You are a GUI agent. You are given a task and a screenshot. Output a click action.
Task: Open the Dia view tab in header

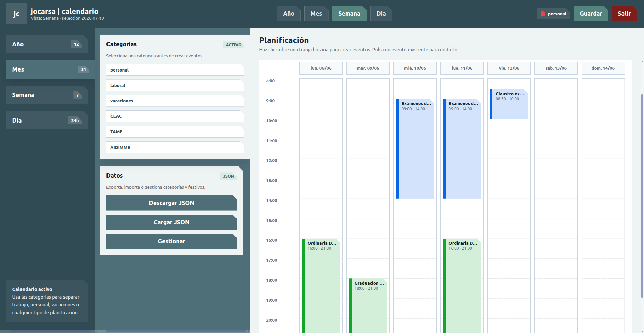tap(381, 14)
